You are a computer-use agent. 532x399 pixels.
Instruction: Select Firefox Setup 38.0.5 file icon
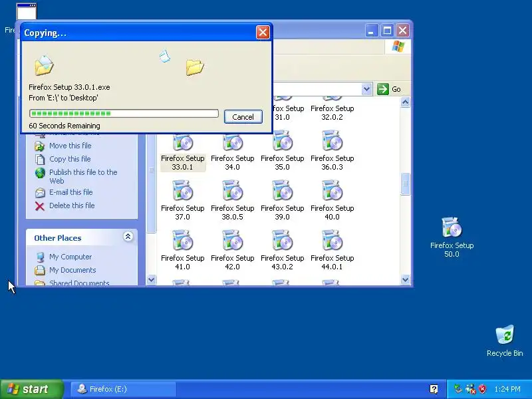(x=232, y=191)
